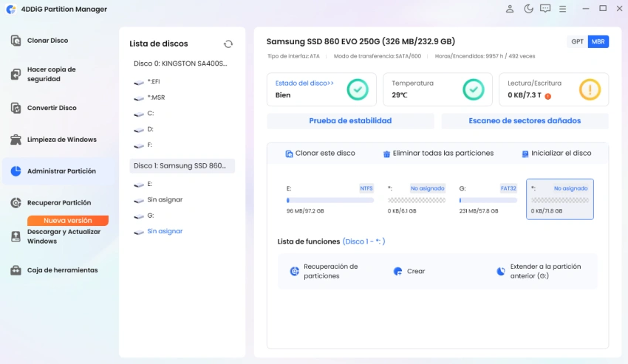
Task: Select the 71.8 GB No asignado card
Action: point(560,199)
